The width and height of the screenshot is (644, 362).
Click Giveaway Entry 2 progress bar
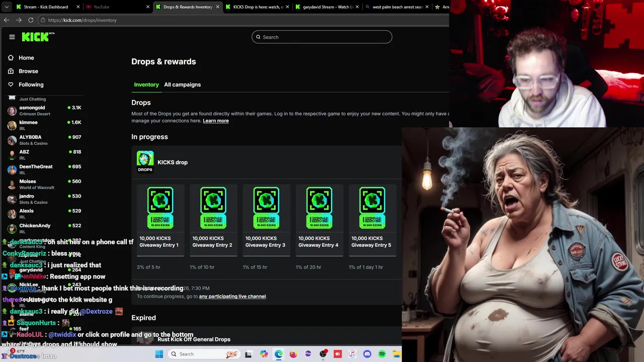(213, 256)
